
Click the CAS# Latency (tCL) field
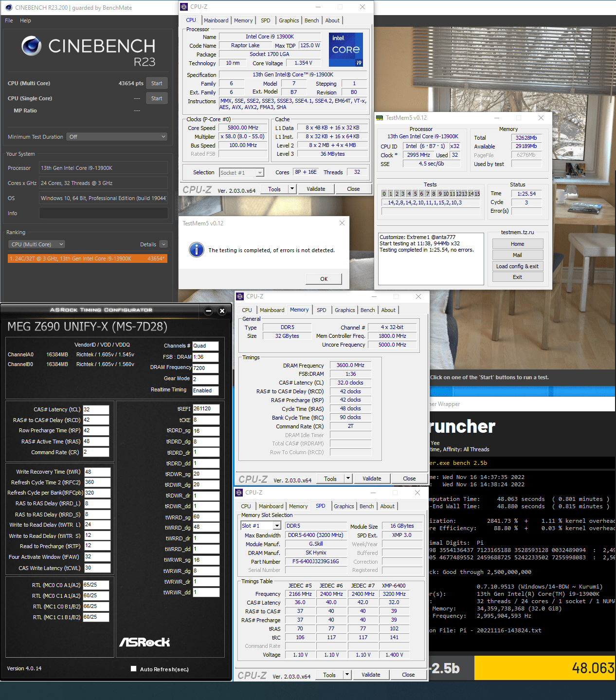[96, 409]
